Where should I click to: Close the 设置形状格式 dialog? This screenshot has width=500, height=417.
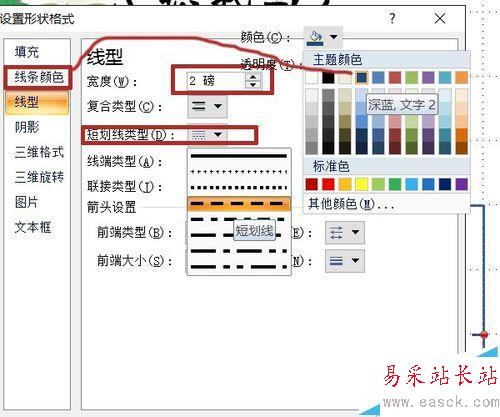[x=440, y=18]
